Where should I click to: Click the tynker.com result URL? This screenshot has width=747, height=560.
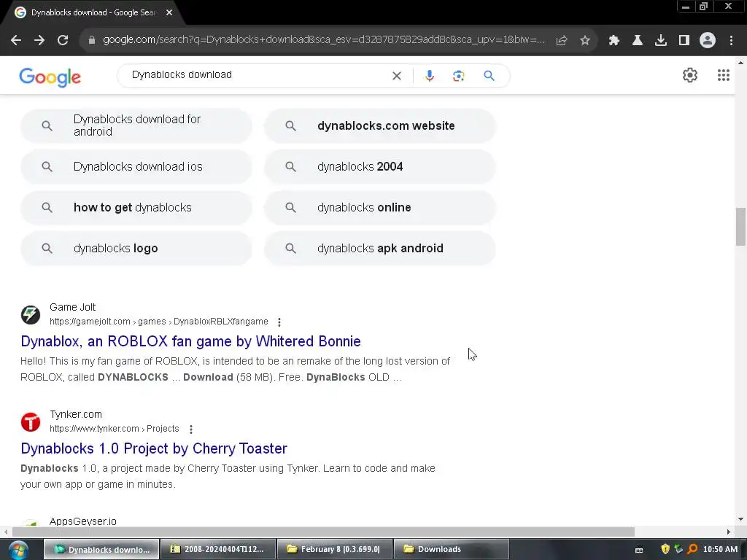(x=115, y=429)
